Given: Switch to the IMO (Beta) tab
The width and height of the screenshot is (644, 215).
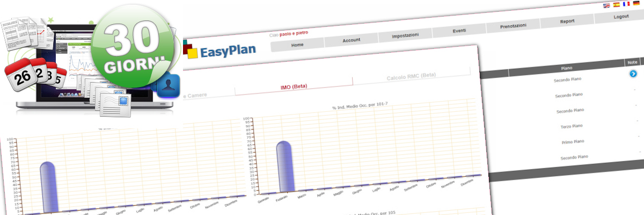Looking at the screenshot, I should (294, 87).
